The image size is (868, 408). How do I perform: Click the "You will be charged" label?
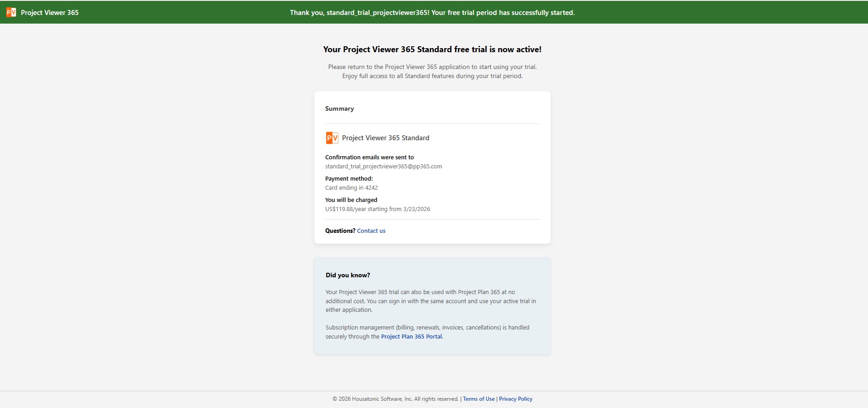pyautogui.click(x=351, y=200)
